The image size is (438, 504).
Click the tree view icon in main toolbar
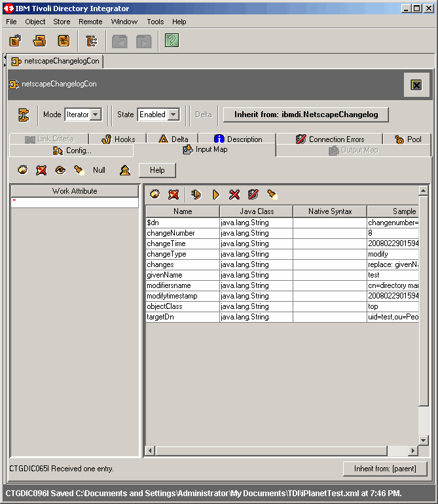pos(91,41)
